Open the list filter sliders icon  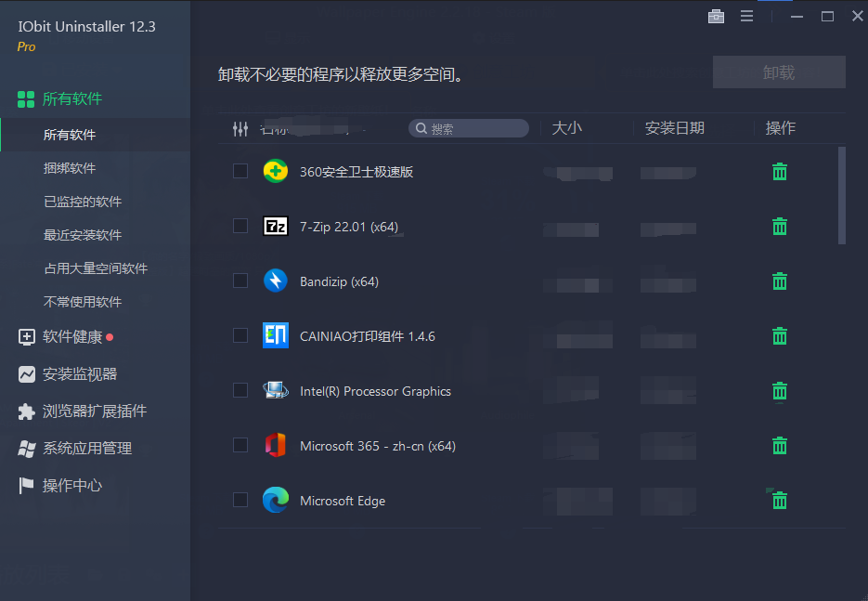pos(240,129)
